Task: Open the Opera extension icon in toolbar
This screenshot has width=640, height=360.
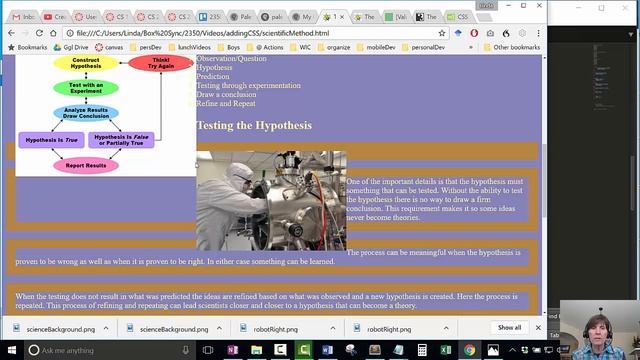Action: pos(474,33)
